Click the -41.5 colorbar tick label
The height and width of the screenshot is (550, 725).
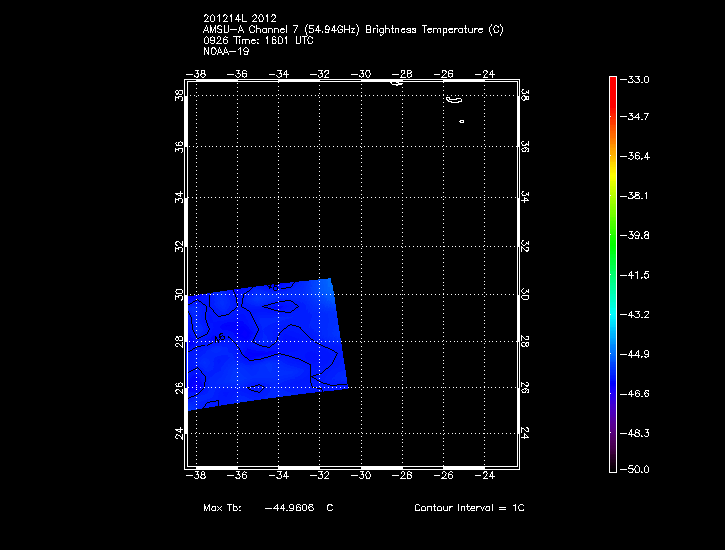(638, 274)
